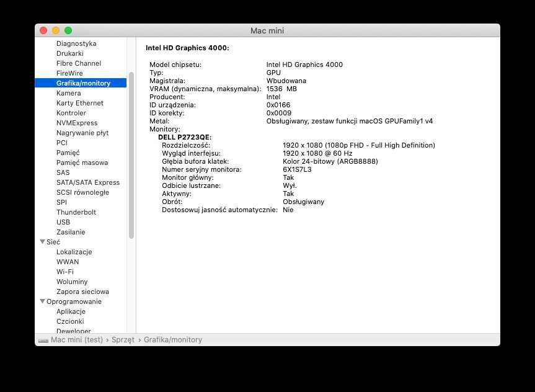Select Nagrywanie płyt entry

point(82,133)
